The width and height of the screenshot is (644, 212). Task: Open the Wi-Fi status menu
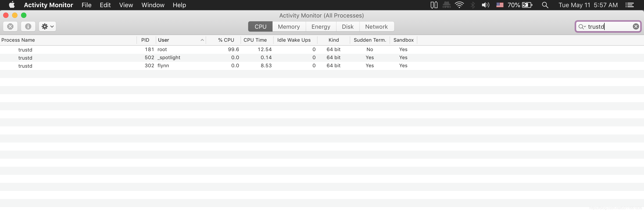(459, 5)
